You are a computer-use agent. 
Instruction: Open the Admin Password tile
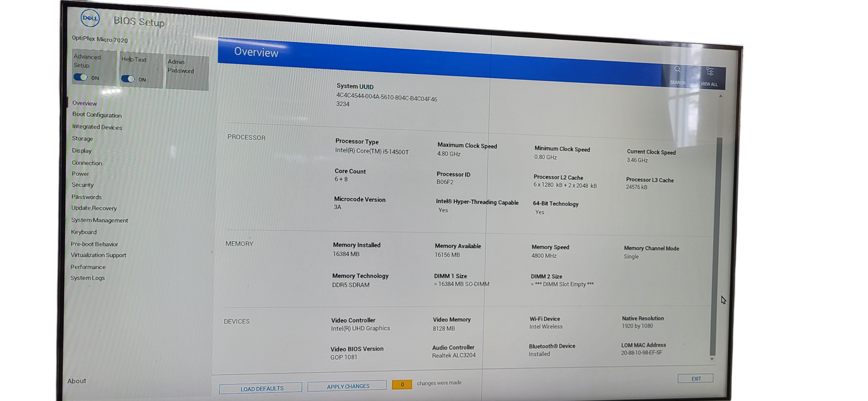pos(187,72)
